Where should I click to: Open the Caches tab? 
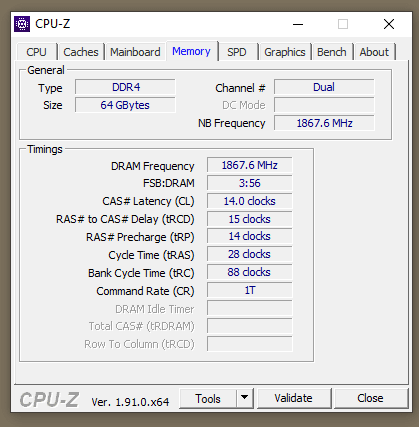click(81, 52)
